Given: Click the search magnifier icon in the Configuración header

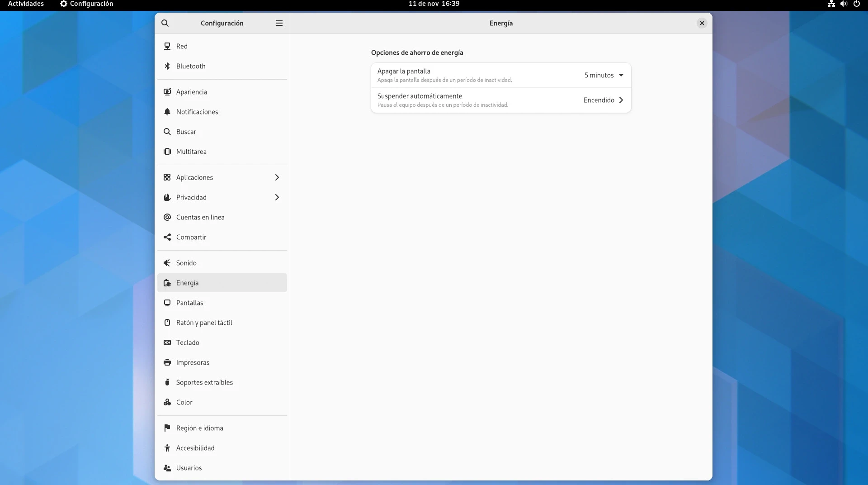Looking at the screenshot, I should point(165,23).
